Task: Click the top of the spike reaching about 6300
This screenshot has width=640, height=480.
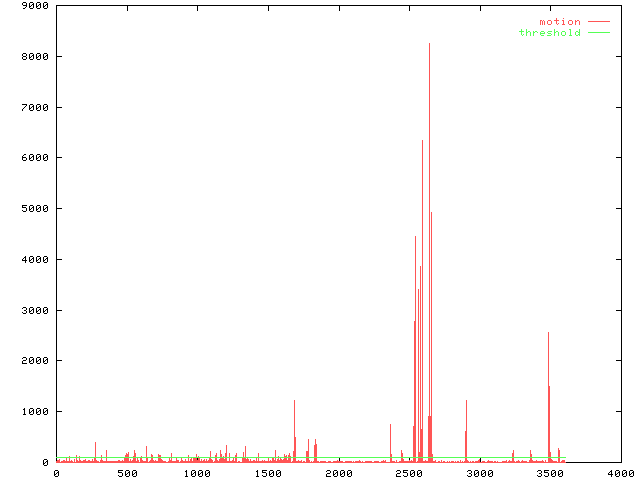Action: tap(422, 142)
